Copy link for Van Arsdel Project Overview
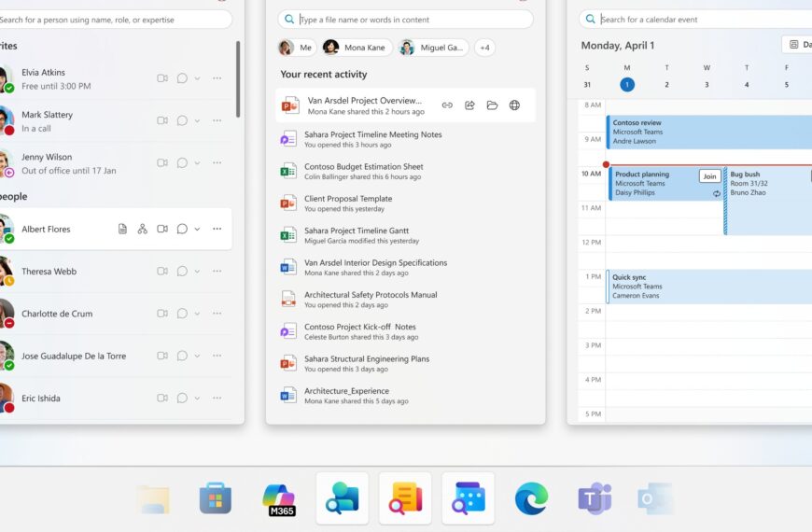Image resolution: width=812 pixels, height=532 pixels. point(447,105)
